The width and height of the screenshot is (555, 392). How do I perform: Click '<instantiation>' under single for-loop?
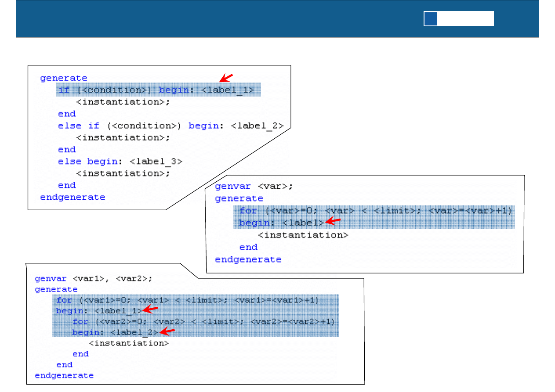pos(303,235)
